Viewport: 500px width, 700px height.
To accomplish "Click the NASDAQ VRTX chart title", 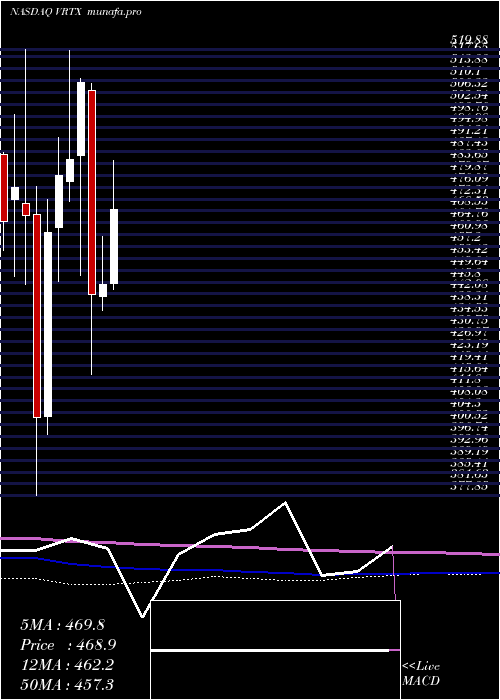I will coord(46,12).
